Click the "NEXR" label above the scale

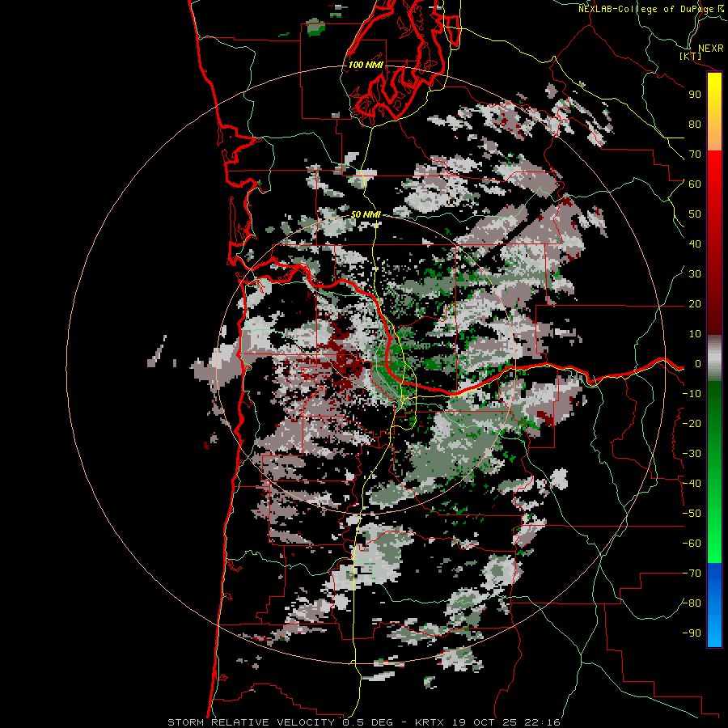coord(711,49)
